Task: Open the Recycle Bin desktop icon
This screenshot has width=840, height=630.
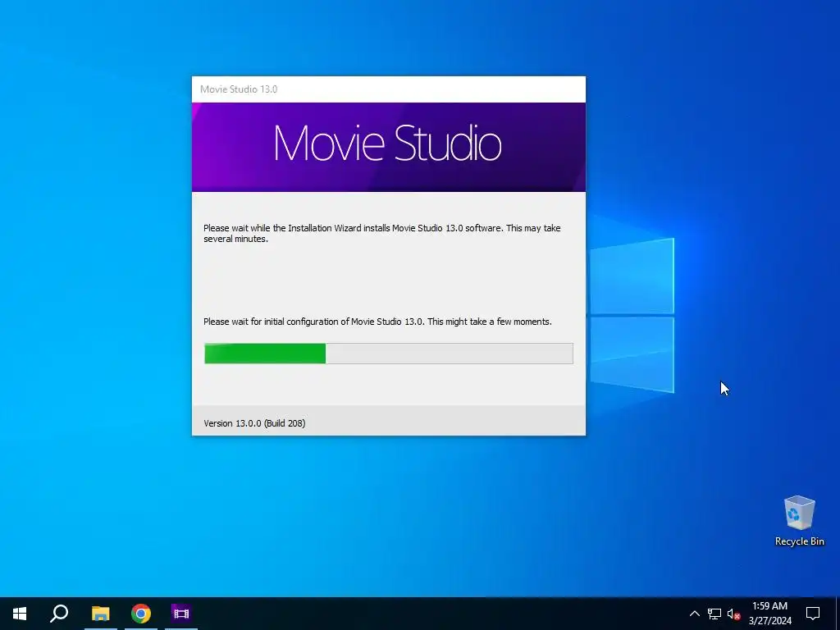Action: (799, 520)
